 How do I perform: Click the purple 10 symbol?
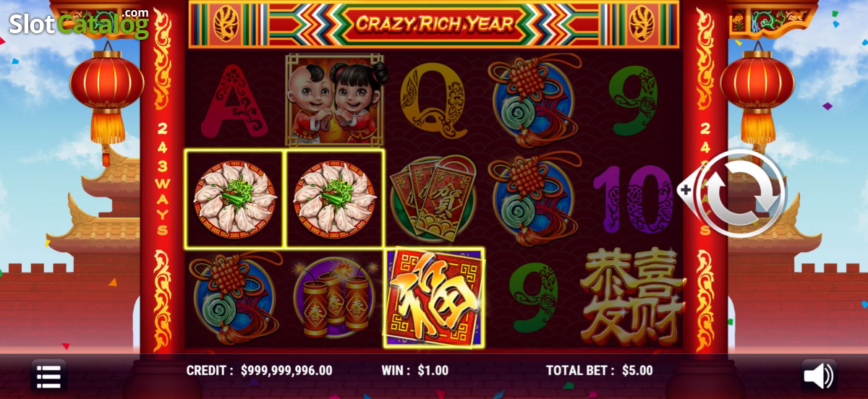pyautogui.click(x=633, y=199)
